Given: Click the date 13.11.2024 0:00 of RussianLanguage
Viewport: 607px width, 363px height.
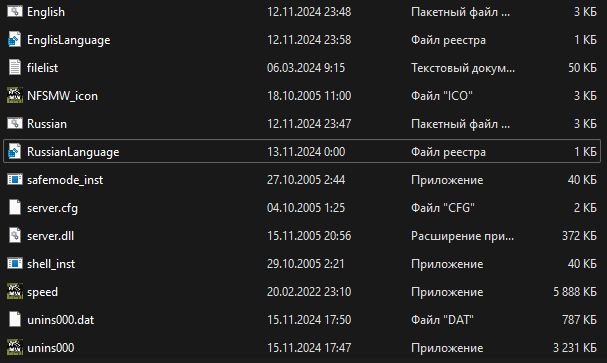Looking at the screenshot, I should click(306, 152).
